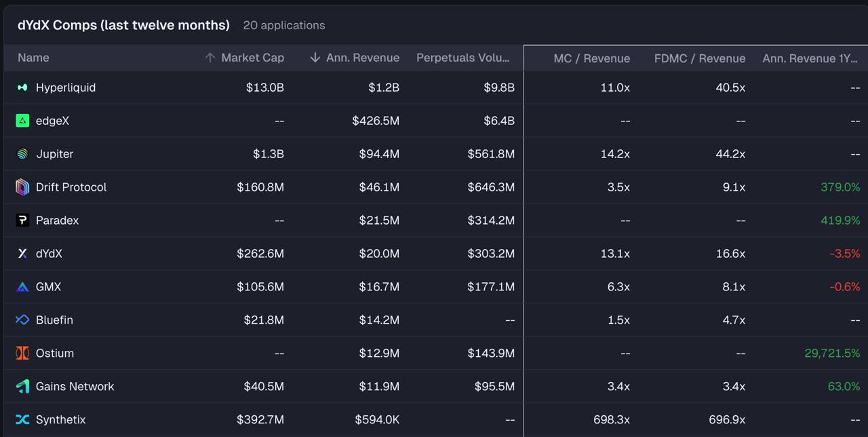Click the Gains Network logo icon
The image size is (868, 437).
pos(22,387)
